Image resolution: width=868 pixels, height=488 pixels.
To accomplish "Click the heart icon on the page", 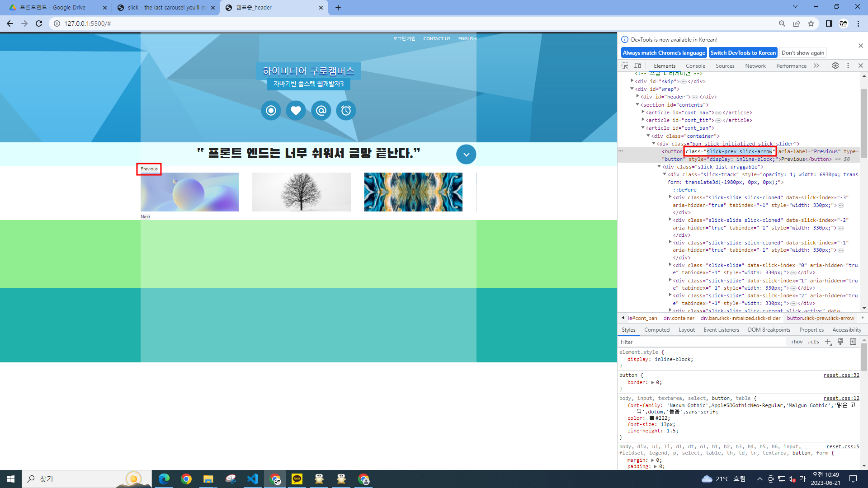I will point(296,111).
